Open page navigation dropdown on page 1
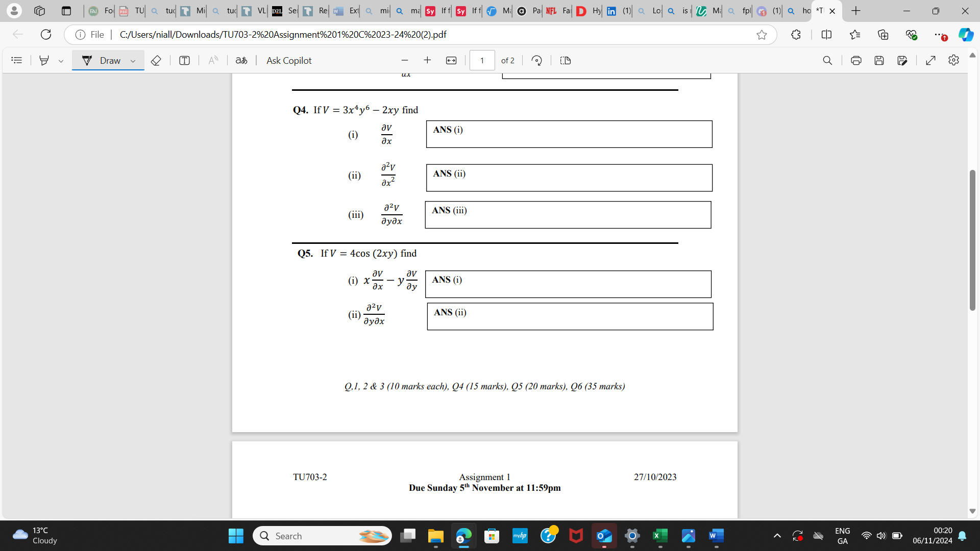This screenshot has height=551, width=980. 482,61
